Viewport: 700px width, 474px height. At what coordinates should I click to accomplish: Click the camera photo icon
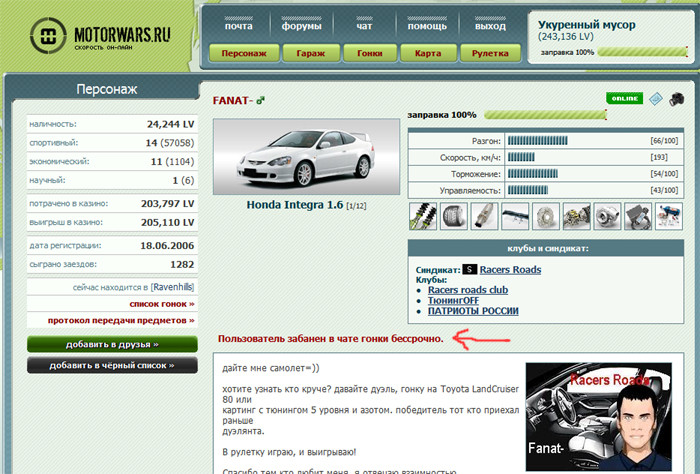click(676, 99)
